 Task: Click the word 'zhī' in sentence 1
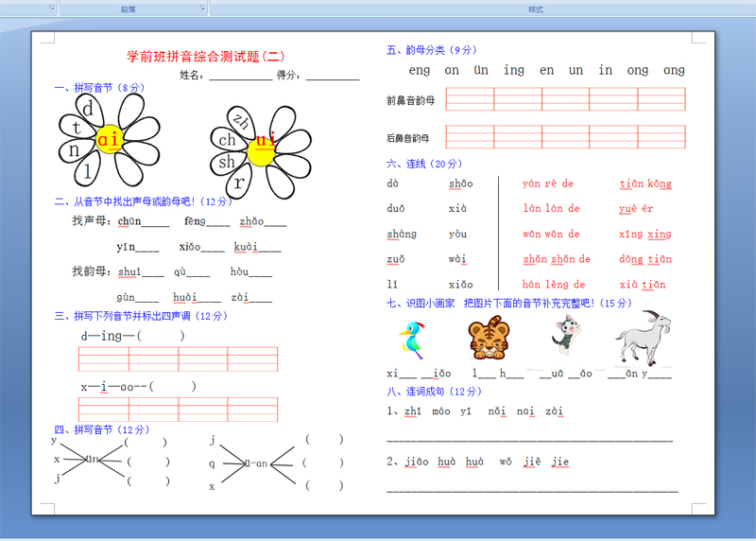pyautogui.click(x=413, y=411)
